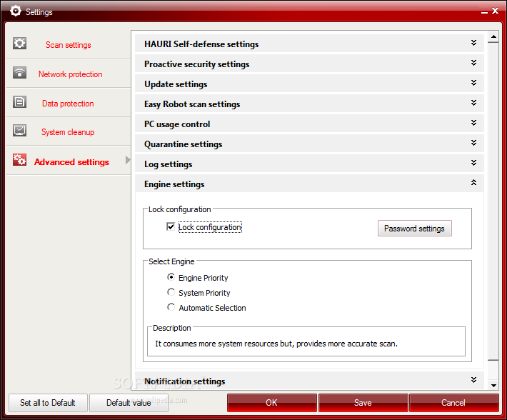Screen dimensions: 507x420
Task: Expand the PC usage control chevron
Action: click(473, 123)
